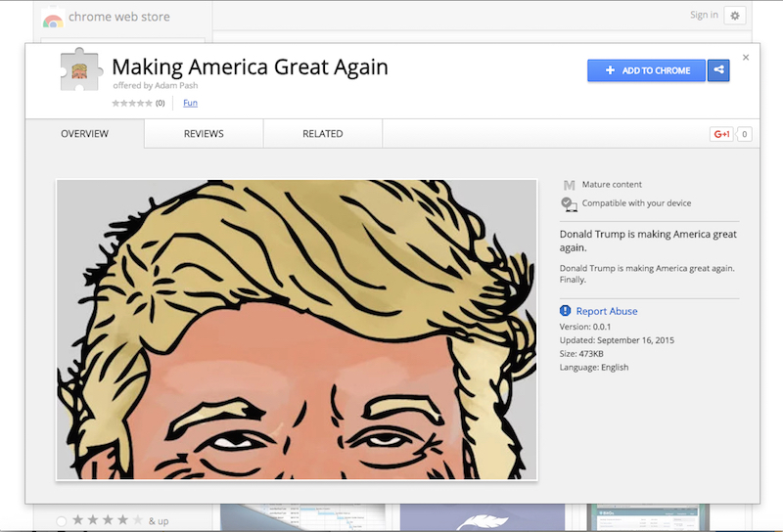The height and width of the screenshot is (532, 783).
Task: Click the star rating row
Action: point(132,104)
